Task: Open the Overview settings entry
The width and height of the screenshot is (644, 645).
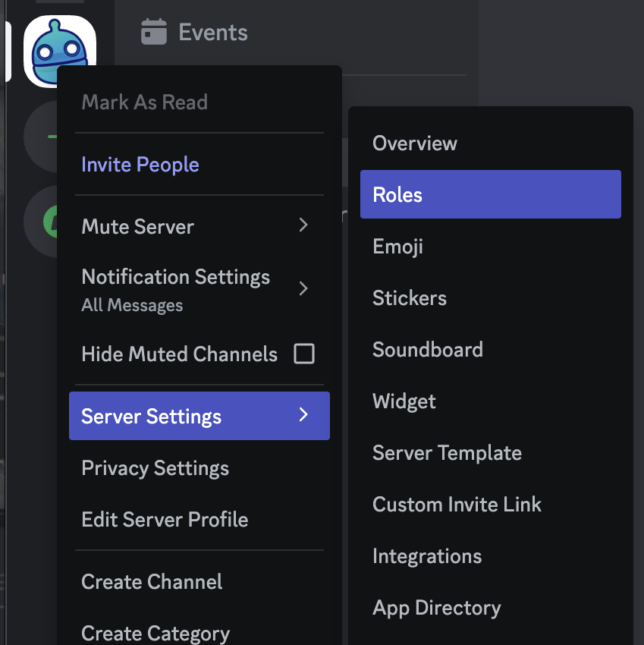Action: pos(491,143)
